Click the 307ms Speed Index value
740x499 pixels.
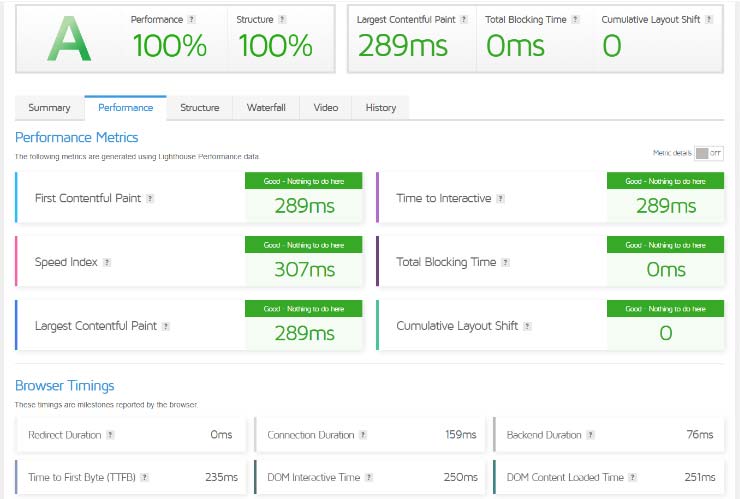click(304, 270)
